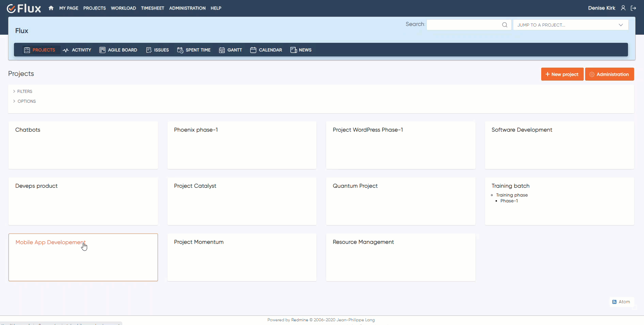Screen dimensions: 644x325
Task: Click the Spent Time clock icon
Action: [x=180, y=50]
